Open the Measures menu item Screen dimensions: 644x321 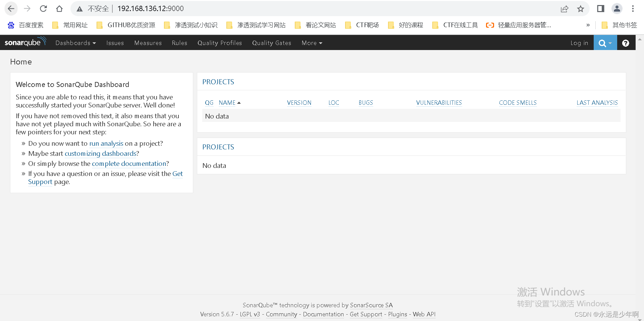148,43
